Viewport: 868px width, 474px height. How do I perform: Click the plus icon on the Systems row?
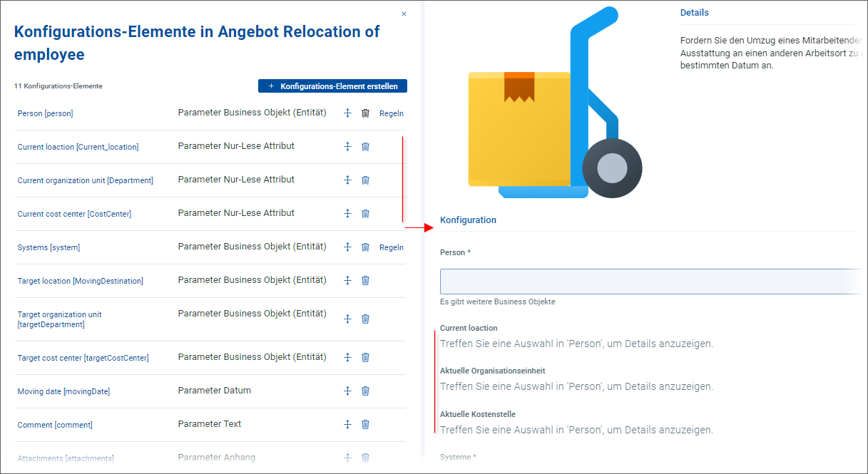pyautogui.click(x=347, y=247)
